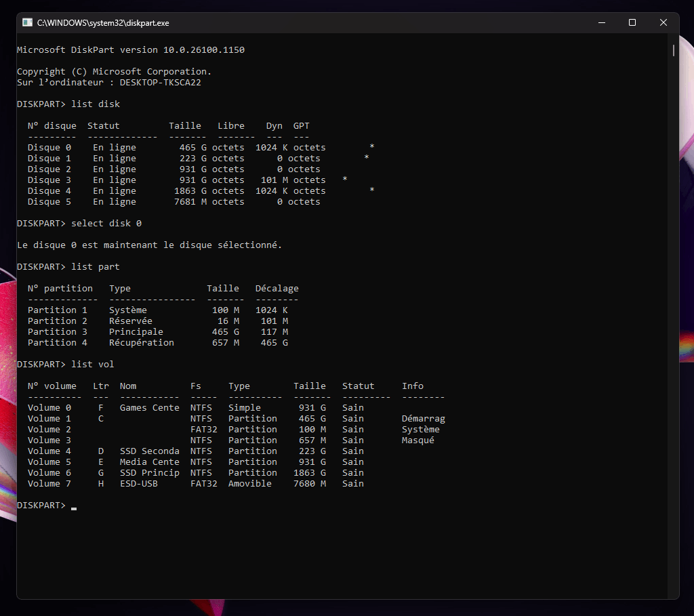Screen dimensions: 694x616
Task: Minimize the diskpart window
Action: (x=602, y=22)
